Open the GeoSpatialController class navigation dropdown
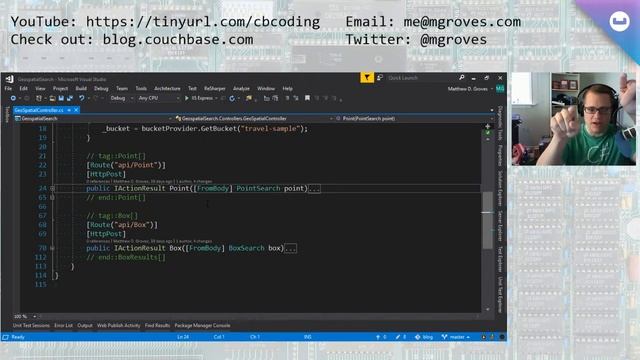Screen dimensions: 640x360 coord(253,119)
